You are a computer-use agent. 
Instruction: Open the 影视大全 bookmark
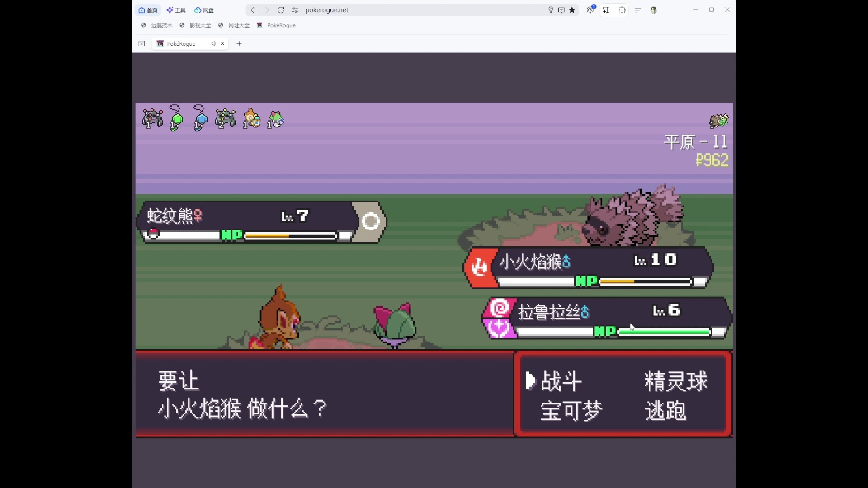coord(195,25)
